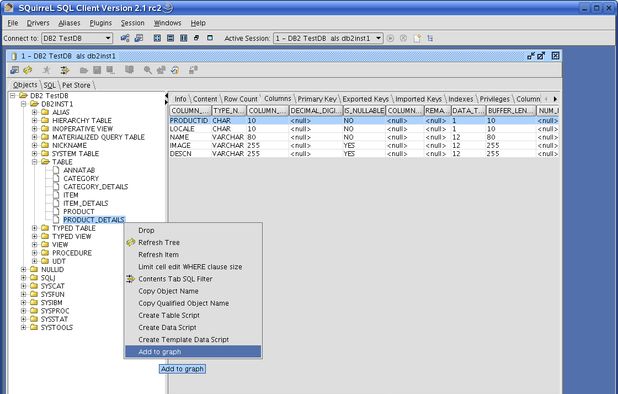618x394 pixels.
Task: Click the save-as disk icon in session toolbar
Action: [x=110, y=70]
